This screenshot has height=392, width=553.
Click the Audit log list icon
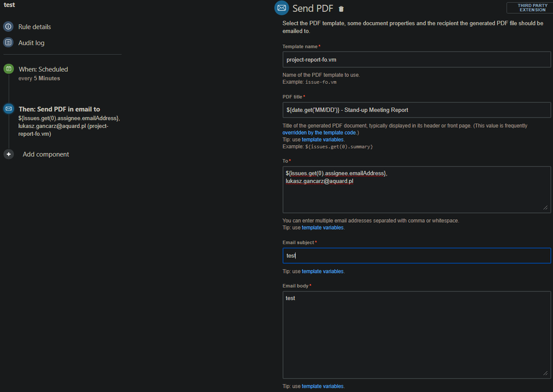(8, 43)
